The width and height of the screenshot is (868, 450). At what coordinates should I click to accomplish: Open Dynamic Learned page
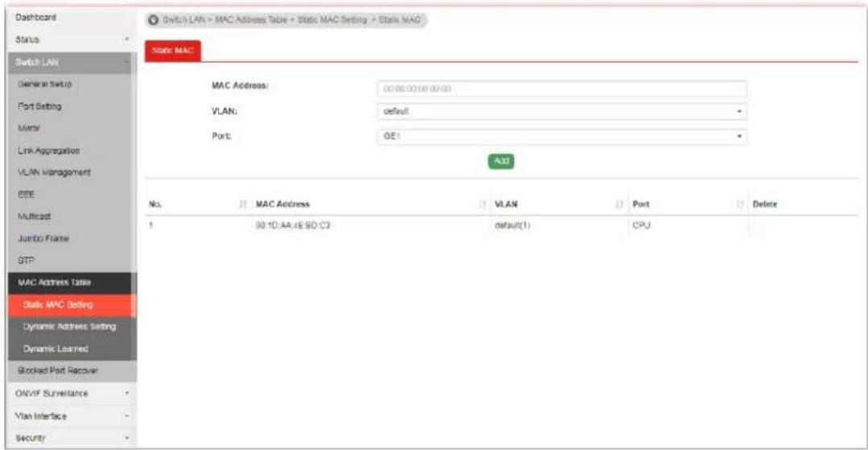[69, 349]
